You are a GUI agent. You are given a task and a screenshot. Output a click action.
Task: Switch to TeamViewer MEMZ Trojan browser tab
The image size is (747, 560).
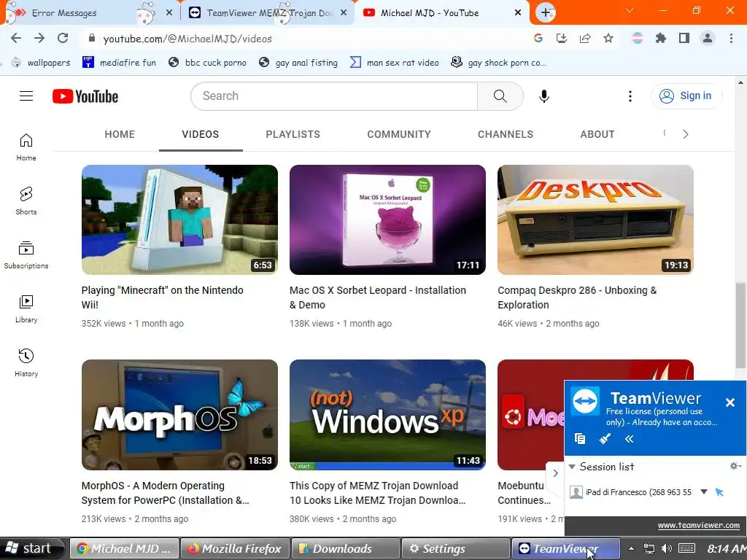coord(267,13)
